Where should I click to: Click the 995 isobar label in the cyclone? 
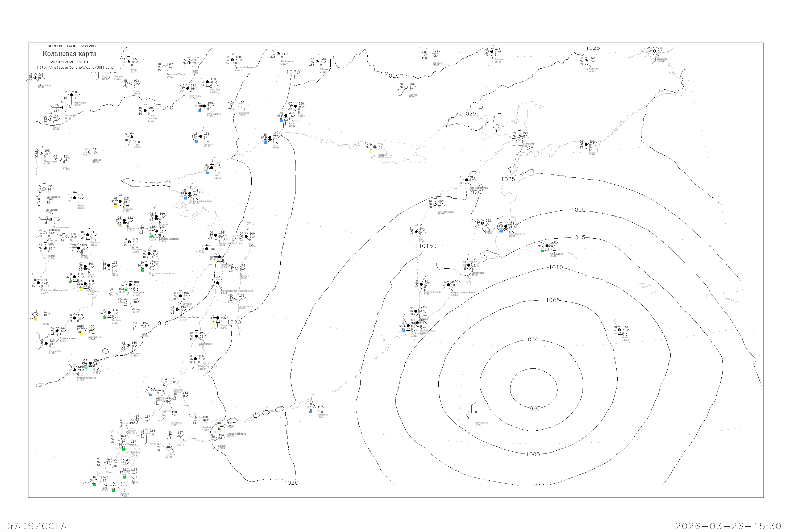coord(535,409)
